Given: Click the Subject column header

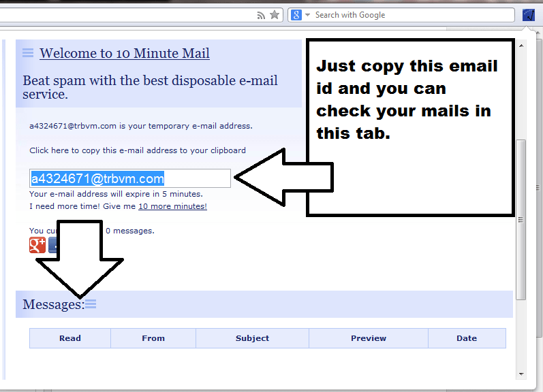Looking at the screenshot, I should point(252,338).
